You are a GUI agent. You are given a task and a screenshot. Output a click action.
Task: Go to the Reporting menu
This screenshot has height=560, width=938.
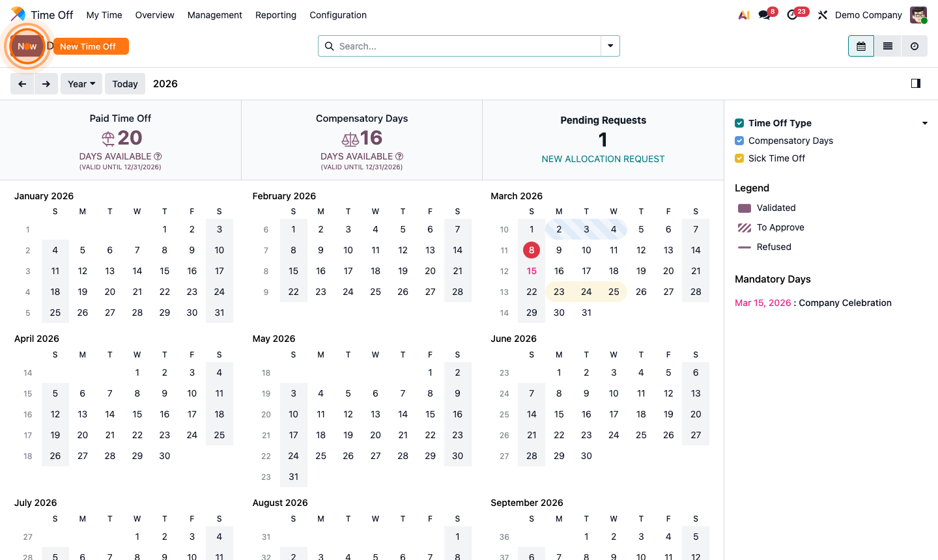[x=276, y=14]
